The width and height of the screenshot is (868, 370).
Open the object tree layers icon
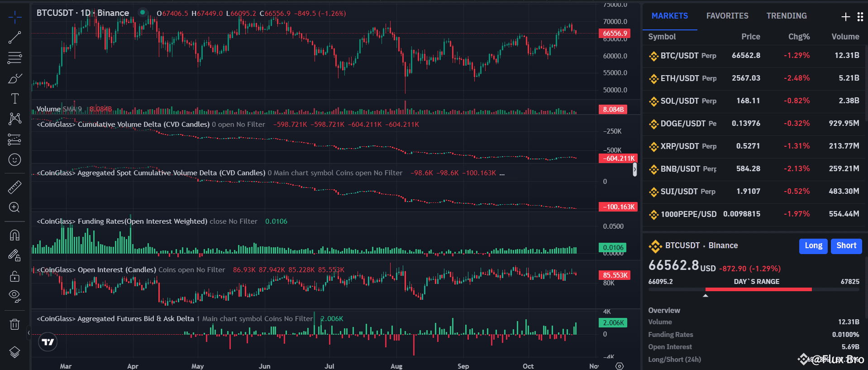pyautogui.click(x=14, y=352)
